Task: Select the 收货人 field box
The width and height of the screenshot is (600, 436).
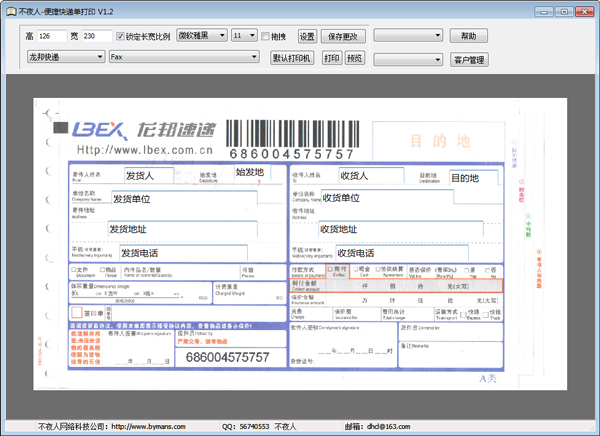Action: (372, 176)
